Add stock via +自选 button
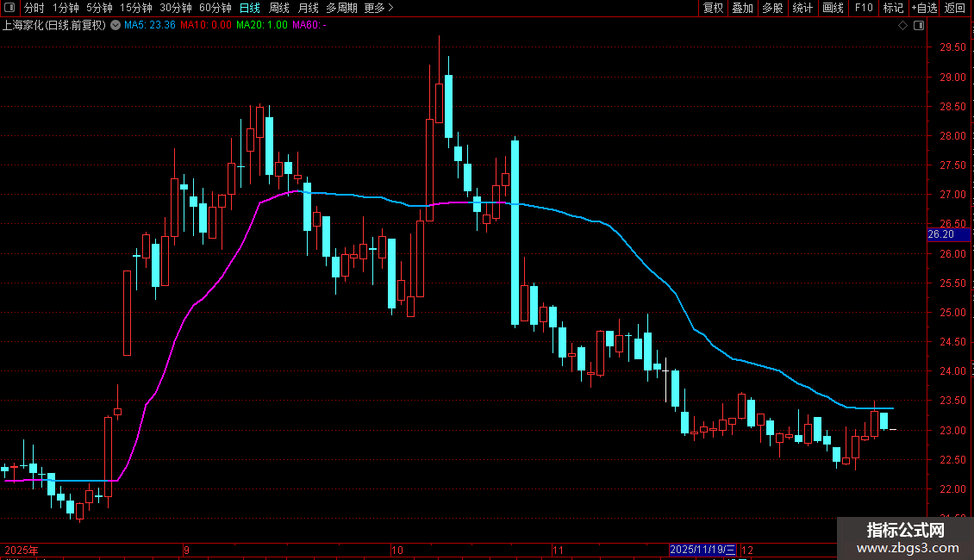Screen dimensions: 974x560 (x=924, y=8)
